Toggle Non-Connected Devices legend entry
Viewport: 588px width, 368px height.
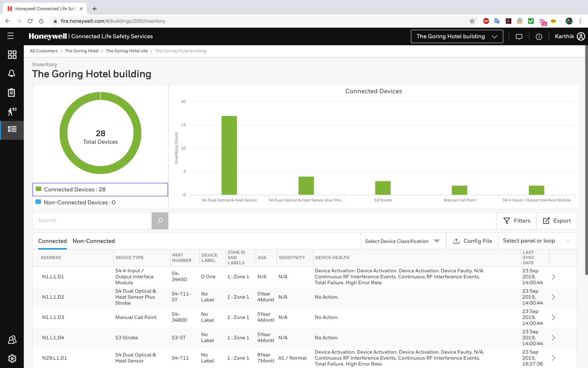(79, 202)
